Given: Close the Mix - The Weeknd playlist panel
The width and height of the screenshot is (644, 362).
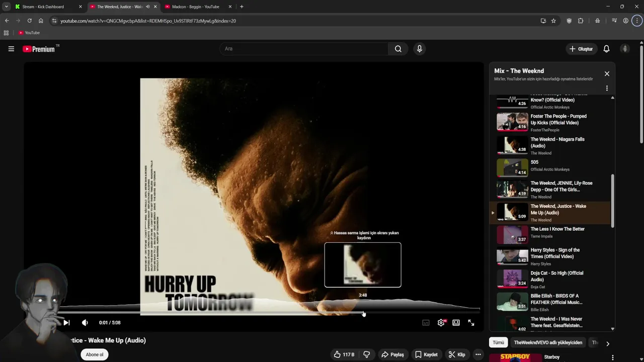Looking at the screenshot, I should [607, 73].
